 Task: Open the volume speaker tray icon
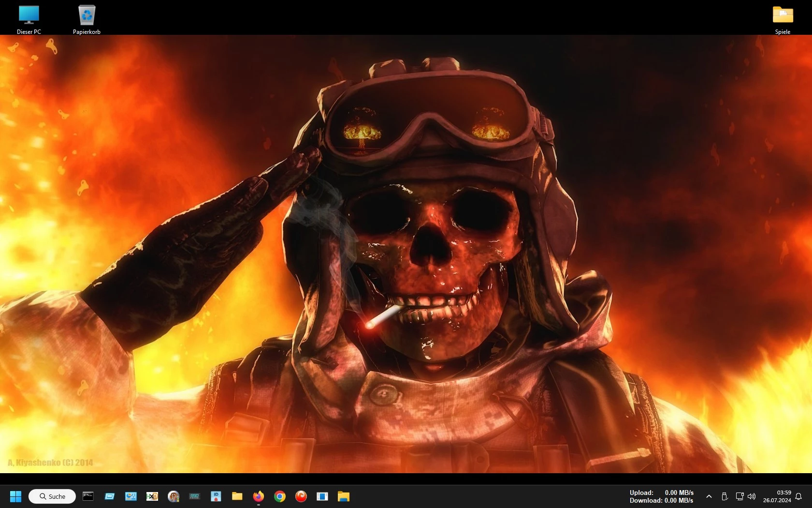(x=752, y=496)
